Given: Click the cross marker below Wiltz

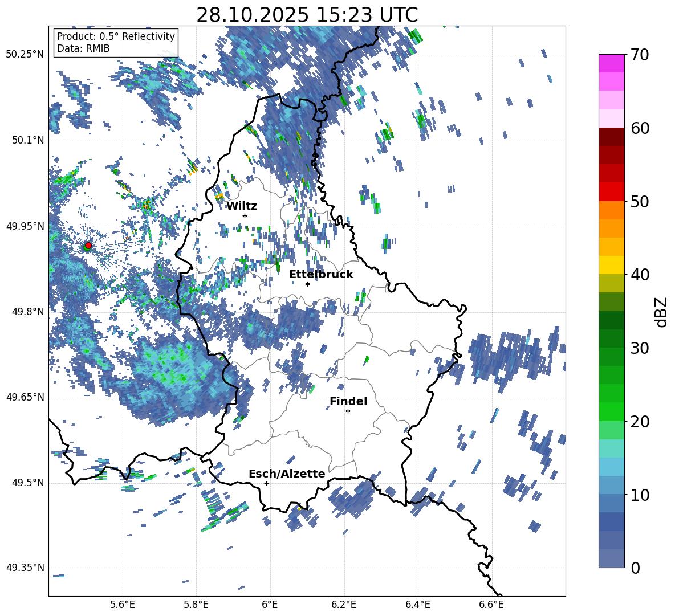Looking at the screenshot, I should [x=245, y=215].
